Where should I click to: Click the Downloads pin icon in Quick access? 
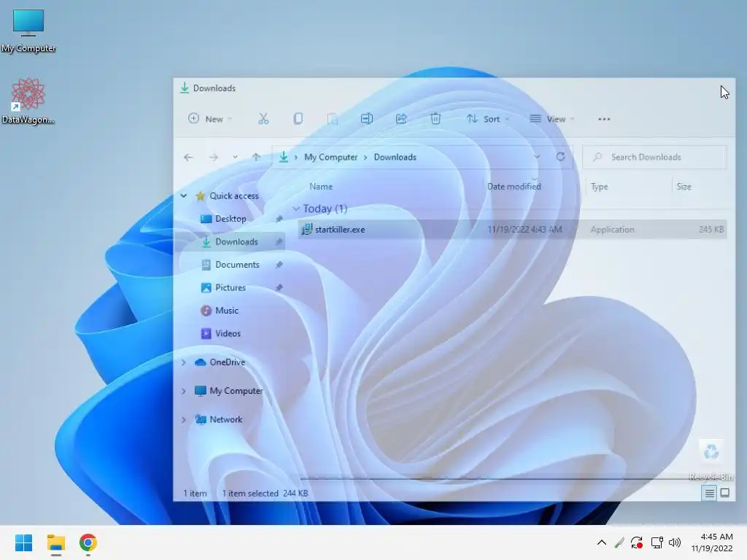(x=279, y=242)
